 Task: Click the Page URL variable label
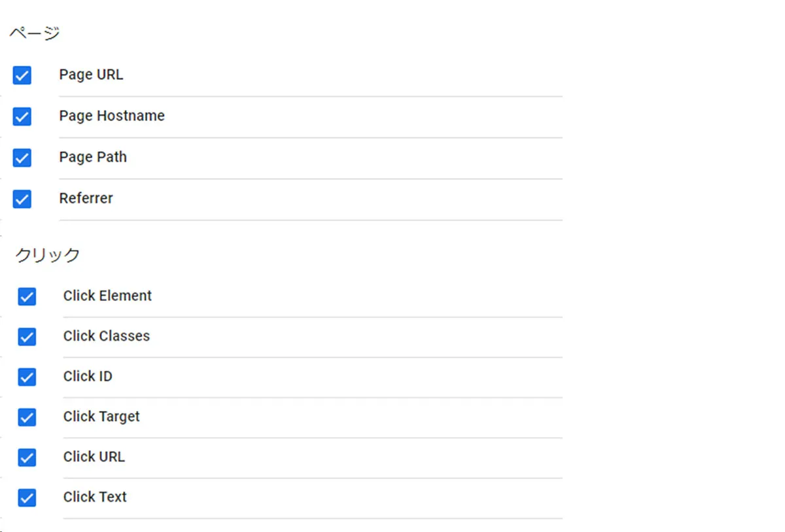(x=91, y=75)
